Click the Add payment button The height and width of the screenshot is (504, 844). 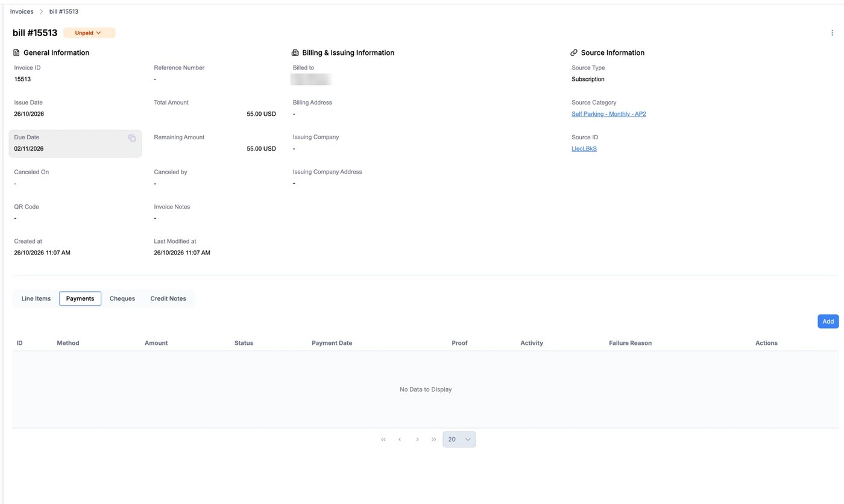828,321
